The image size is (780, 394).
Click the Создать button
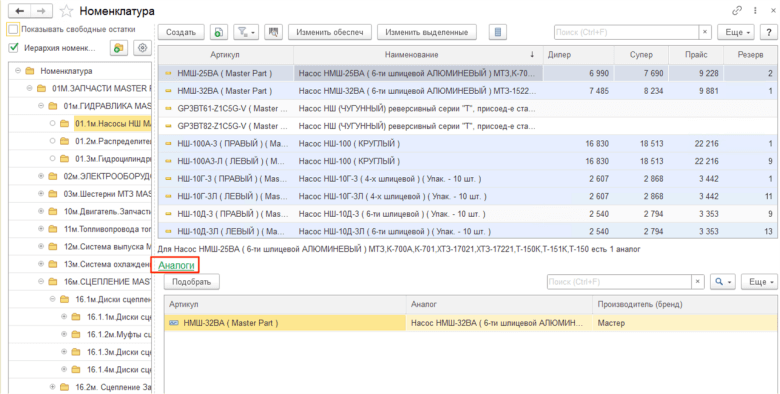click(x=181, y=32)
